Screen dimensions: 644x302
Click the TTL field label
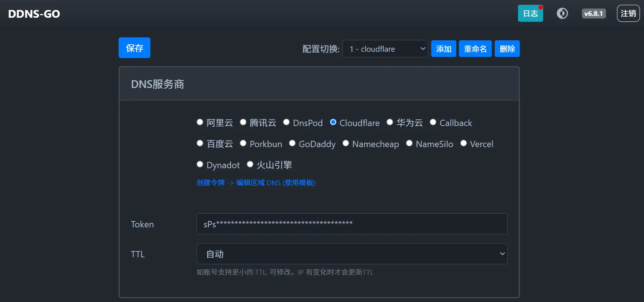(x=137, y=254)
